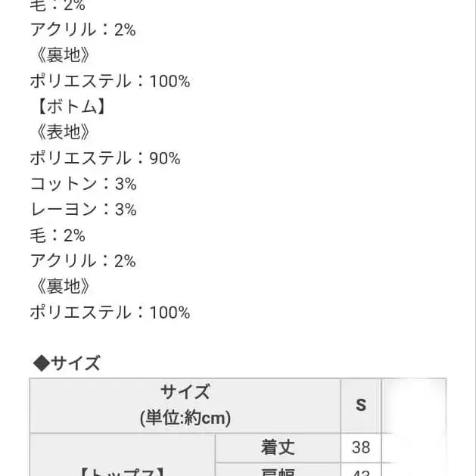Image resolution: width=476 pixels, height=476 pixels.
Task: Click アクリル：2% line in the ボトム section
Action: click(x=83, y=261)
